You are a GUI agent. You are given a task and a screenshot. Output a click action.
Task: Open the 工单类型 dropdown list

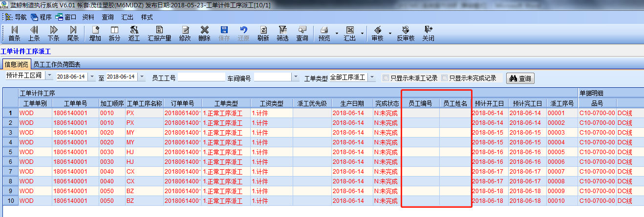click(x=372, y=78)
